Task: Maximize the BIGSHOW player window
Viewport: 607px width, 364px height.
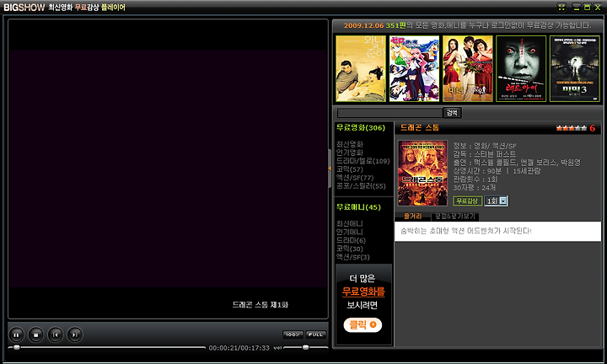Action: click(x=587, y=7)
